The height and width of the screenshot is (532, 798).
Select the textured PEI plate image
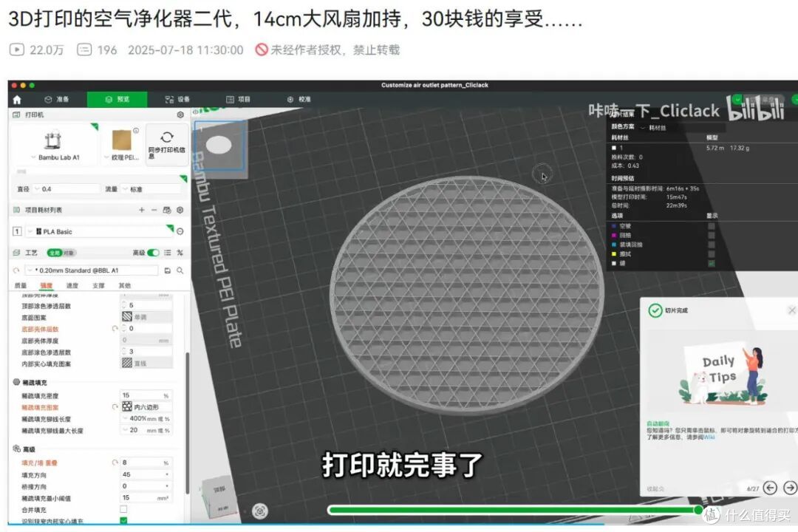tap(122, 140)
